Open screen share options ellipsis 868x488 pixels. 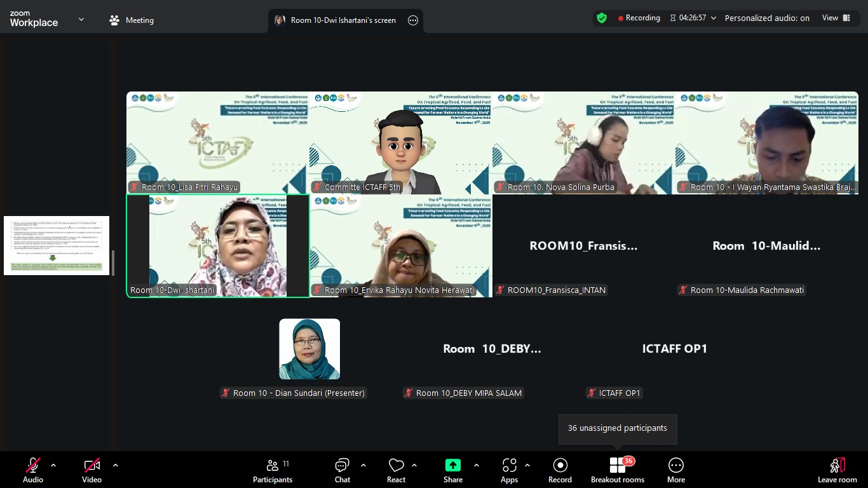point(413,20)
